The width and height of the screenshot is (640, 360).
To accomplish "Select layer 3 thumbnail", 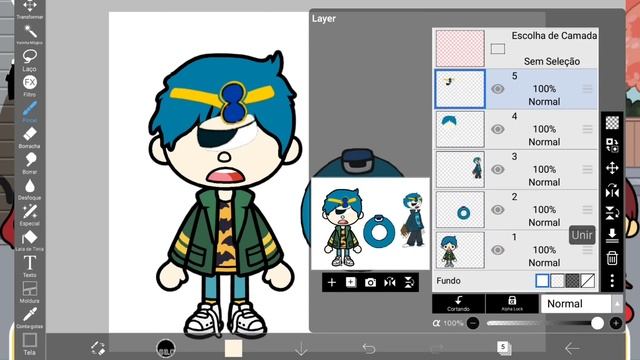I will 460,169.
